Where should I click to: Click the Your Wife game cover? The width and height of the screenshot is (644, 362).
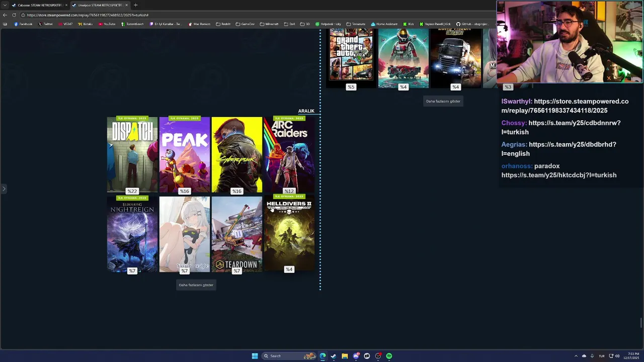click(x=185, y=234)
